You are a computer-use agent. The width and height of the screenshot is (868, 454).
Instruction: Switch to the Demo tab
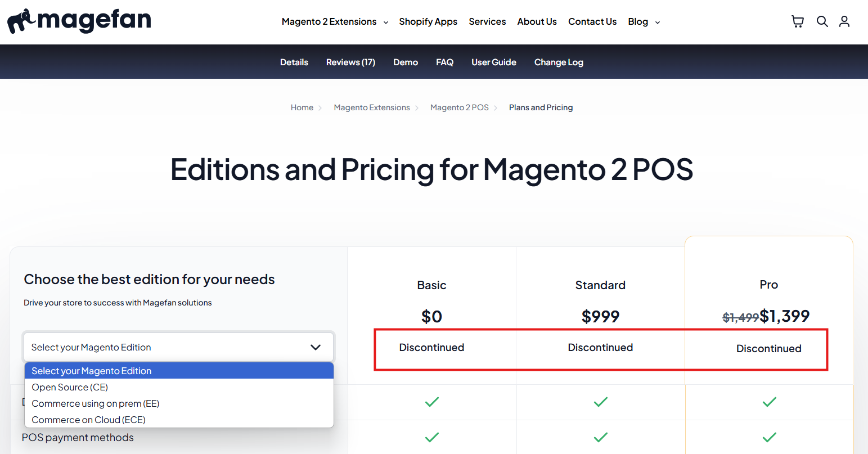pyautogui.click(x=406, y=62)
